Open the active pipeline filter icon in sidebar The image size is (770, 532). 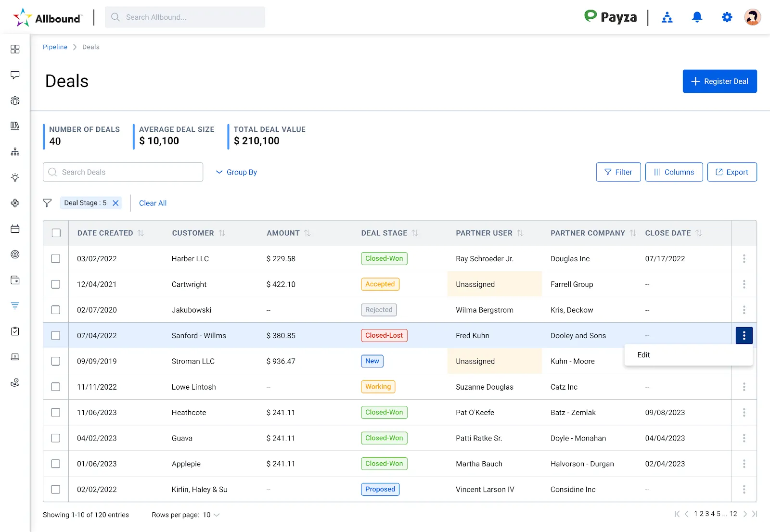pos(15,305)
